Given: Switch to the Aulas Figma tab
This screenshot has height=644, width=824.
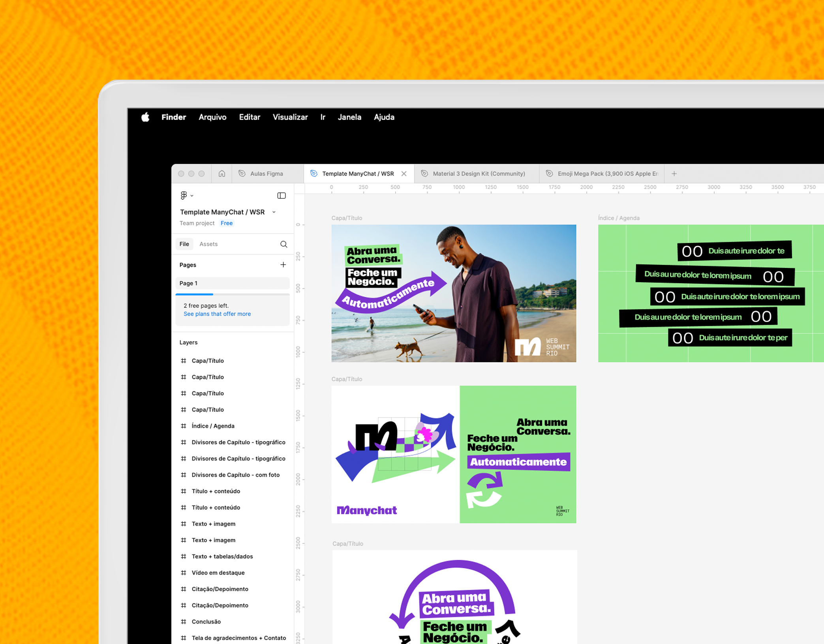Looking at the screenshot, I should coord(268,174).
